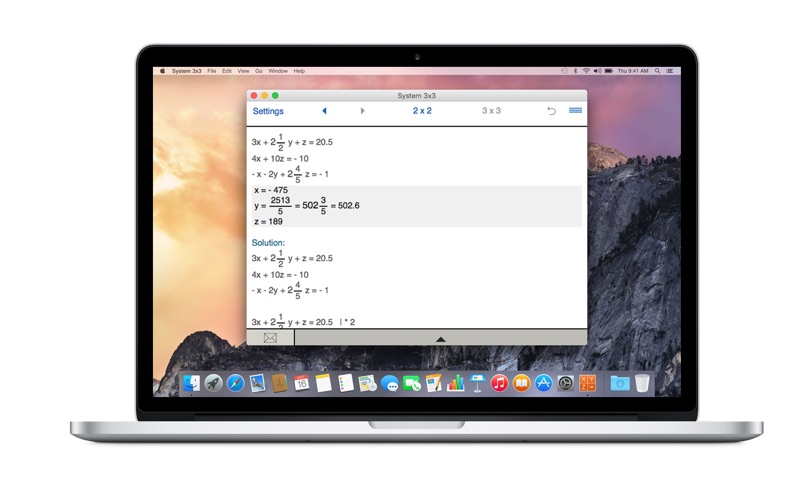This screenshot has width=800, height=500.
Task: Open Maps in the dock
Action: [367, 383]
